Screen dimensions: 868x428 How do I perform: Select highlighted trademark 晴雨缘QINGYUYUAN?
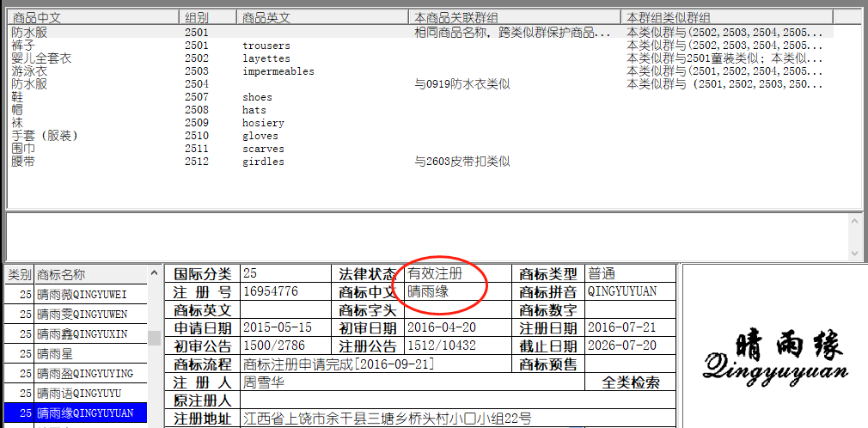pos(76,413)
